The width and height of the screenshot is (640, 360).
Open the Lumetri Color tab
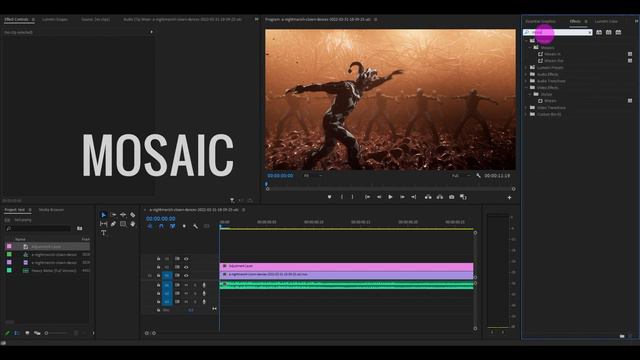[606, 21]
